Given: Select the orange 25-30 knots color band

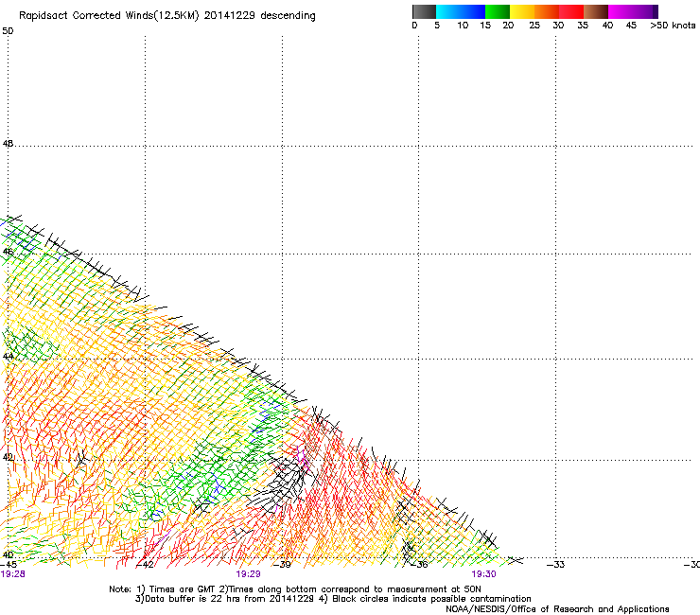Looking at the screenshot, I should click(x=547, y=11).
